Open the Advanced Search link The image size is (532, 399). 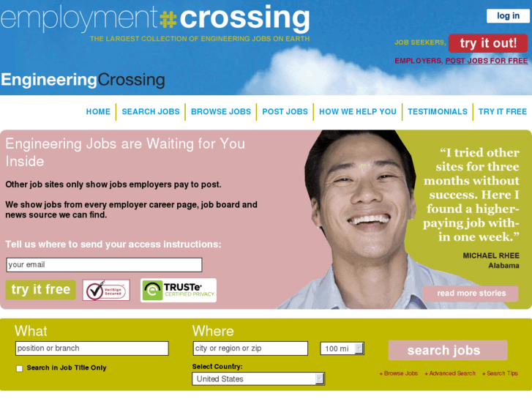point(450,373)
